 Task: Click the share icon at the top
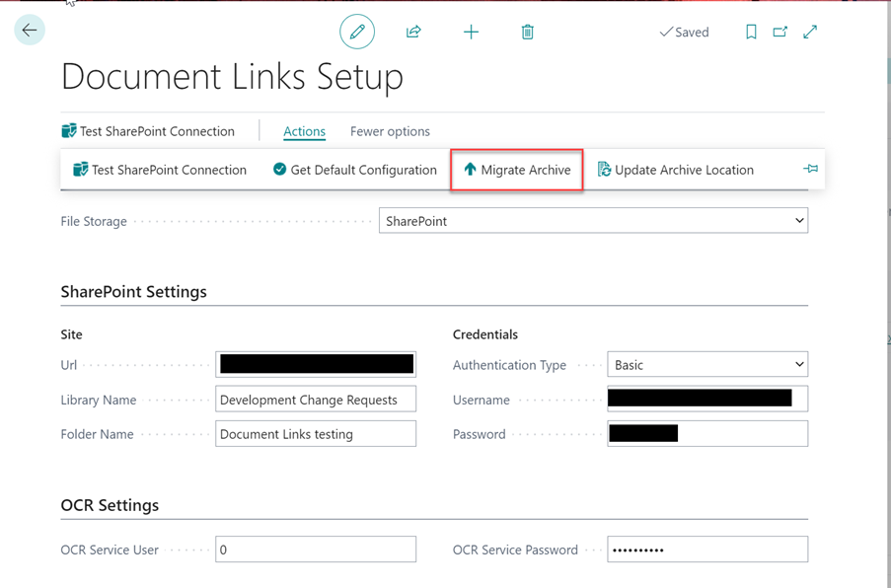[413, 31]
